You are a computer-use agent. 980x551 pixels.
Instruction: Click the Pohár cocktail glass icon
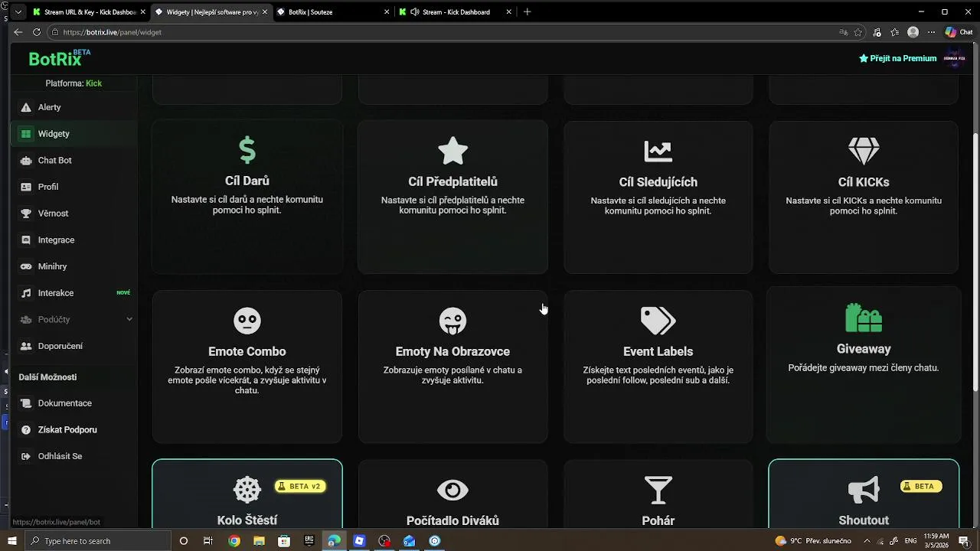pyautogui.click(x=658, y=490)
